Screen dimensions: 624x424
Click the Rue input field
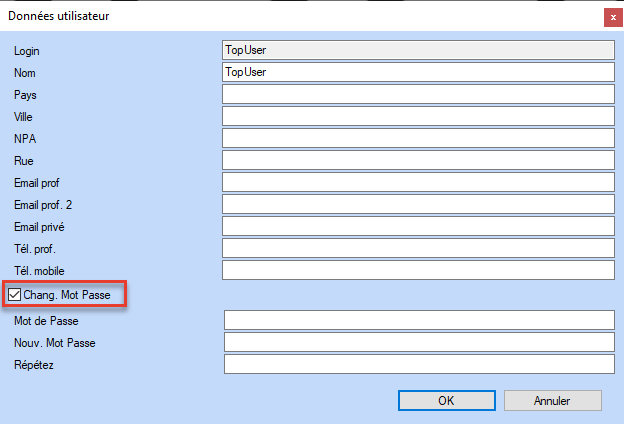point(417,160)
